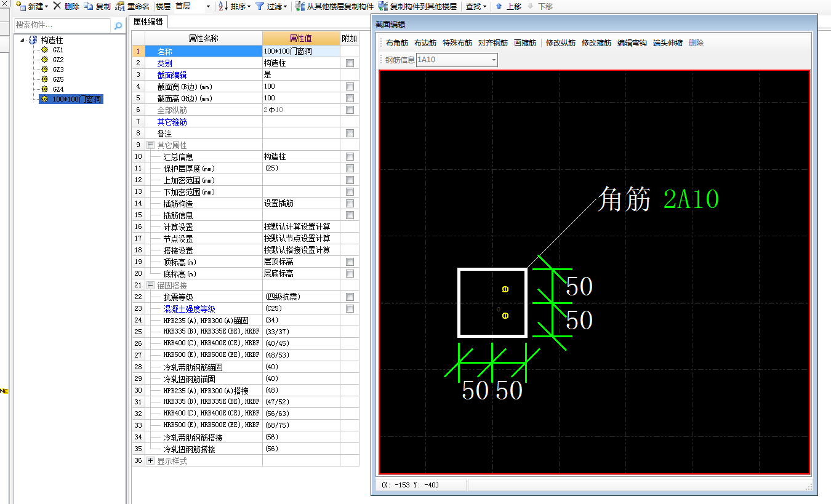Screen dimensions: 831x504
Task: Collapse the 锚固搭接 section
Action: (150, 286)
